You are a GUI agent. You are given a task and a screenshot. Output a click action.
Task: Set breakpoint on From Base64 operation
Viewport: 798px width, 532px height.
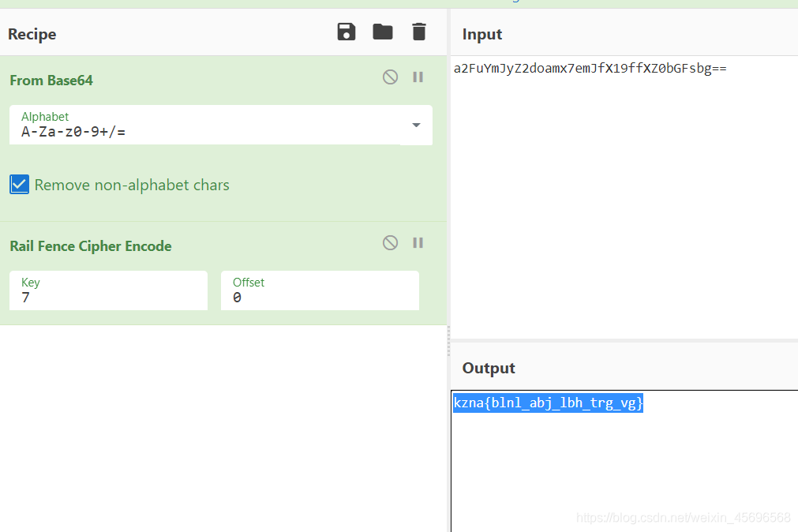click(x=418, y=77)
